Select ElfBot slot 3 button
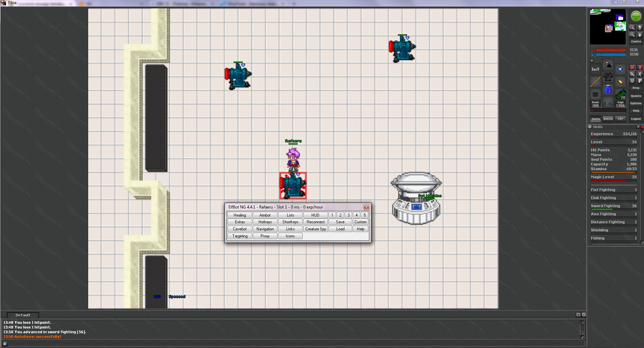Image resolution: width=644 pixels, height=348 pixels. click(x=348, y=215)
